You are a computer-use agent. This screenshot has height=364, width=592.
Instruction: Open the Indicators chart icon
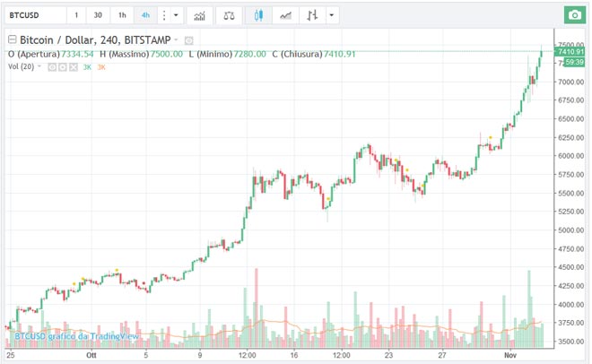pos(198,15)
